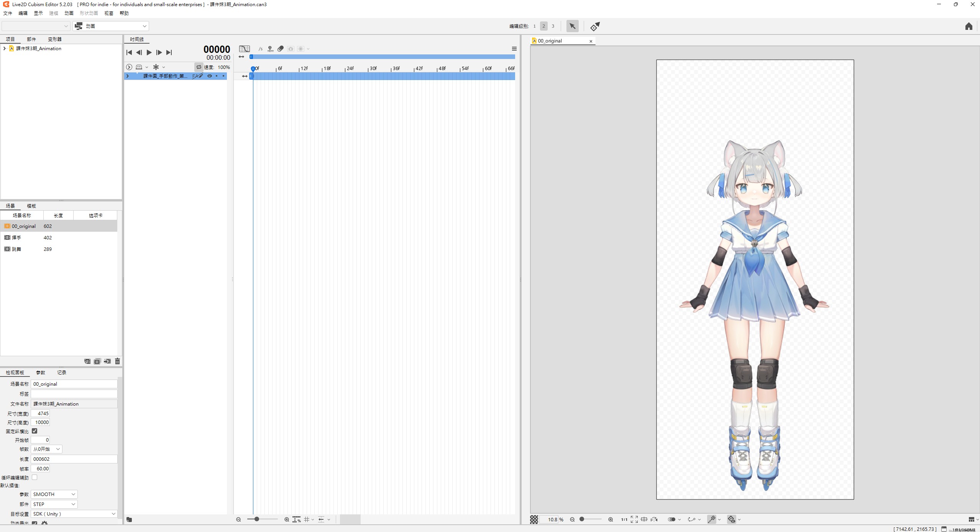Open the 动画 workspace dropdown
The width and height of the screenshot is (980, 532).
tap(111, 26)
